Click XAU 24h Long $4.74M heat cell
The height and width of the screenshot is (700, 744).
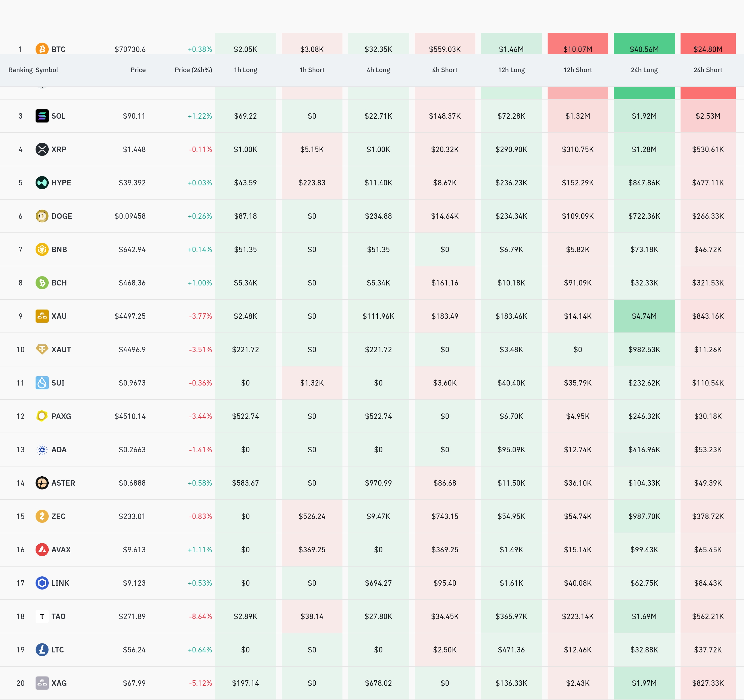[x=644, y=316]
